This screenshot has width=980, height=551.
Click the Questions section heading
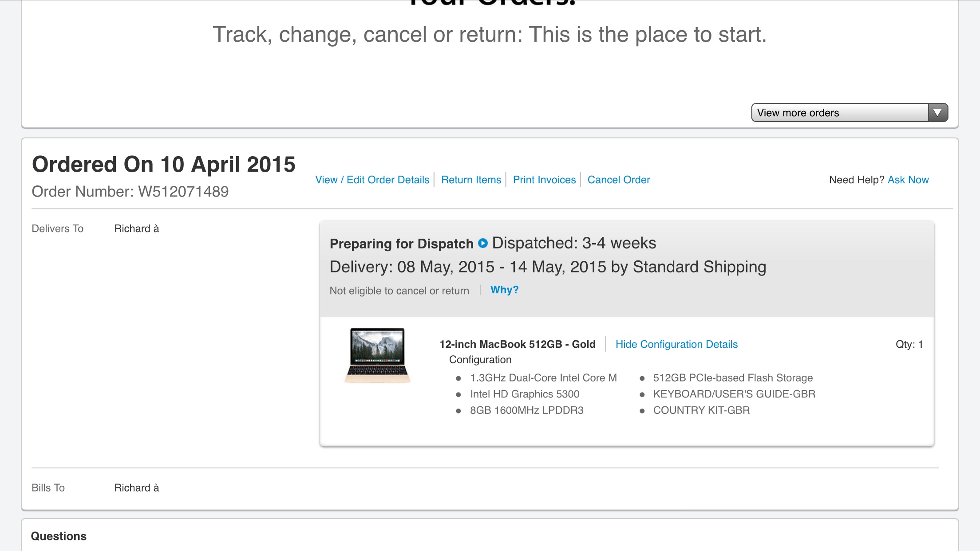(x=59, y=536)
